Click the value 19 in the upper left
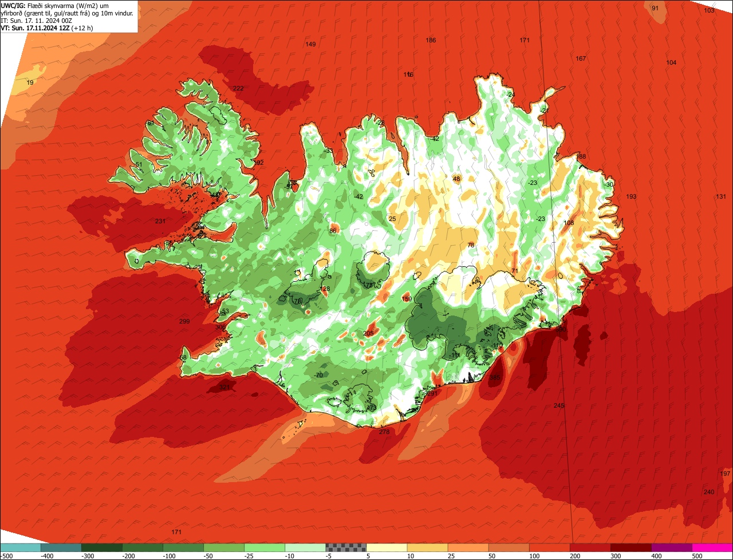Viewport: 733px width, 560px height. (x=30, y=83)
